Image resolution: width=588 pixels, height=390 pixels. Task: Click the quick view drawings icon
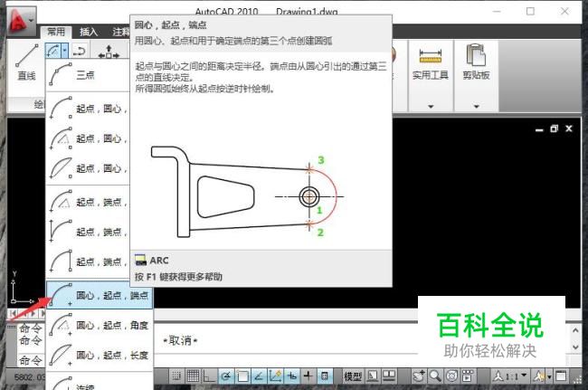(x=389, y=376)
